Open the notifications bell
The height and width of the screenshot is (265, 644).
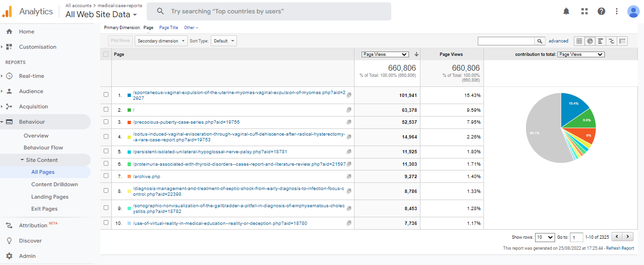pos(566,11)
